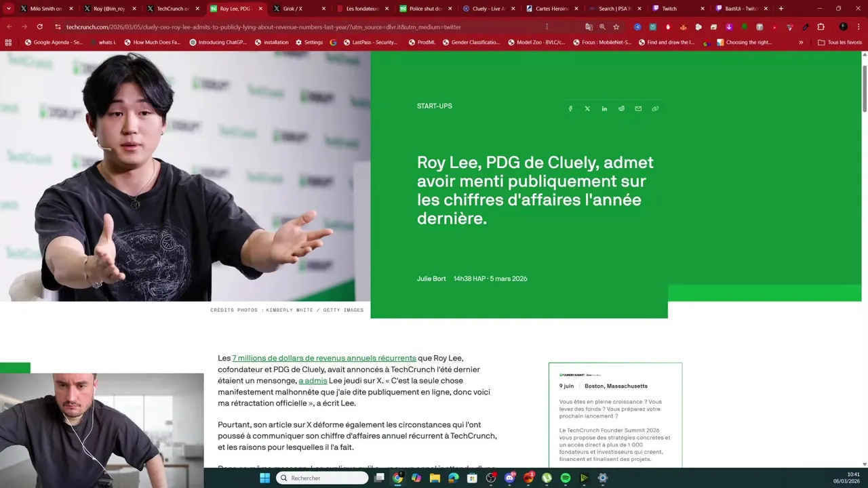Click the color picker pen extension icon
868x488 pixels.
tap(806, 27)
